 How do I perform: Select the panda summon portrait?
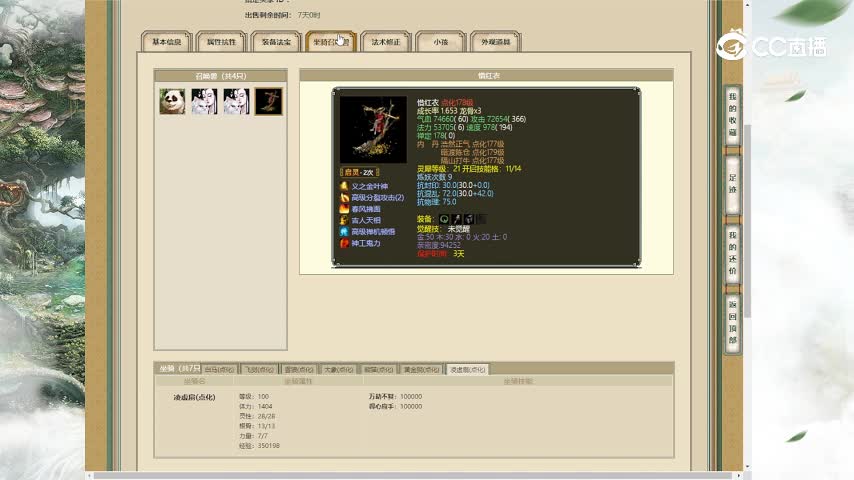(x=172, y=101)
